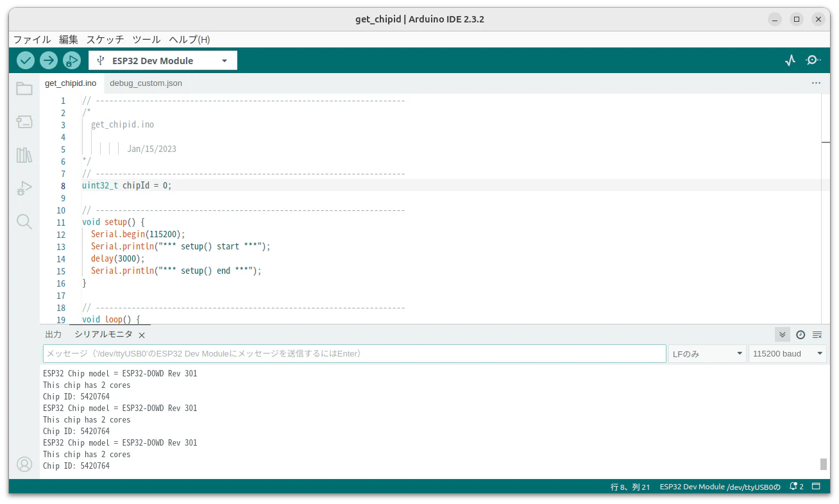
Task: Switch to the get_chipid.ino tab
Action: point(71,83)
